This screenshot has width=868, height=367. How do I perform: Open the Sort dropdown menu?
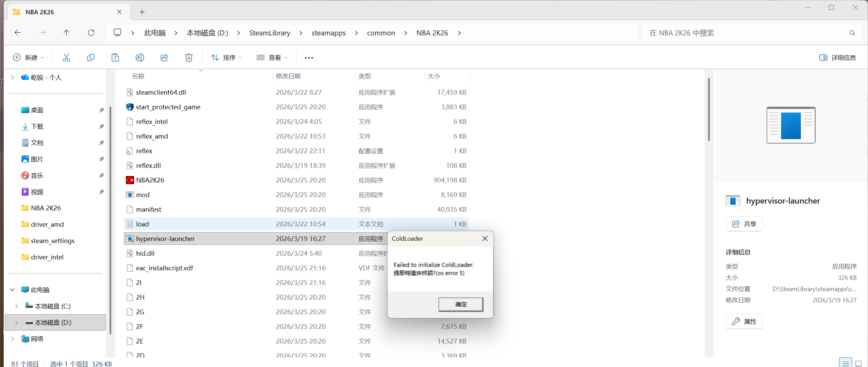coord(226,58)
